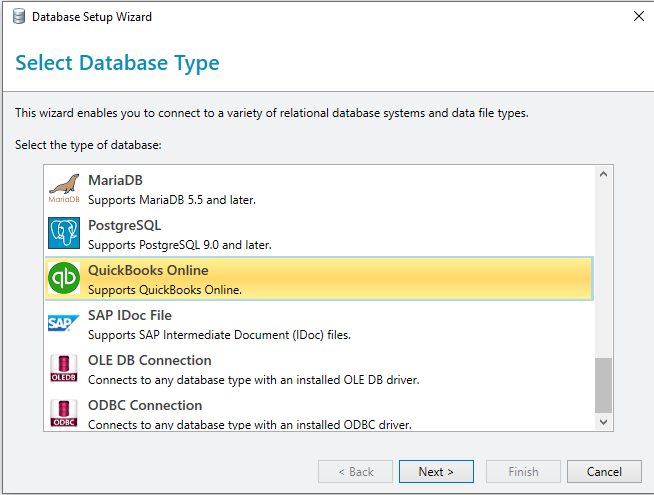Click the Cancel button
The width and height of the screenshot is (654, 495).
(x=604, y=472)
